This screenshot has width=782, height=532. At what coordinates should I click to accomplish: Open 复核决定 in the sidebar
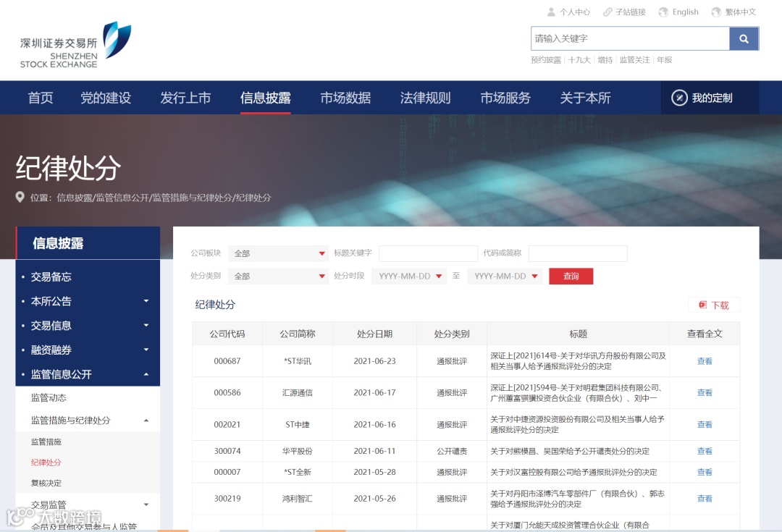click(46, 483)
